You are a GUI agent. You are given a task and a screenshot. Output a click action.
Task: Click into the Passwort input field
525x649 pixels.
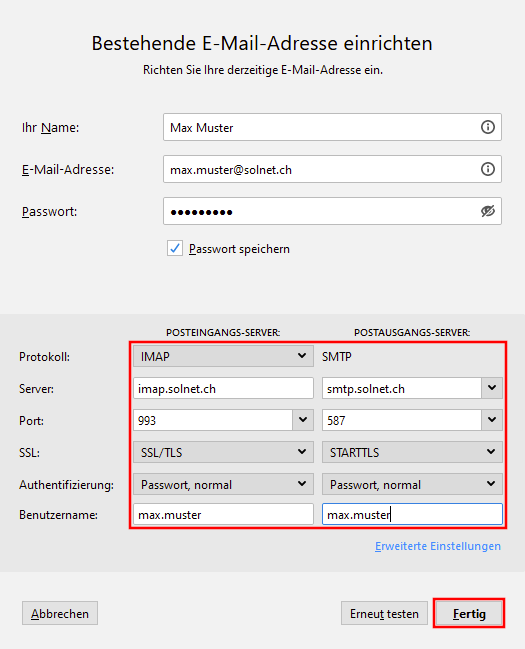[x=332, y=211]
